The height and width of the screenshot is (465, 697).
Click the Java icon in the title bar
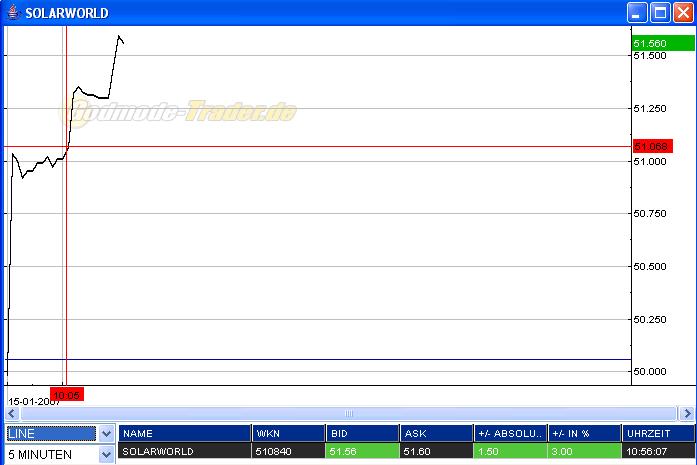(13, 12)
